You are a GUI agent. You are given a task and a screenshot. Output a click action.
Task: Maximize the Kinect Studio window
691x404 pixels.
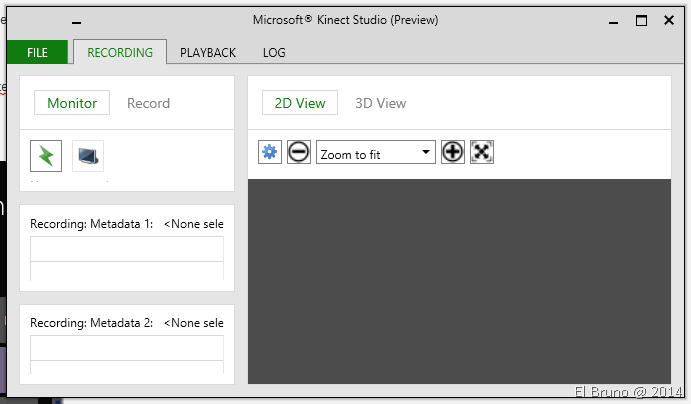(641, 20)
